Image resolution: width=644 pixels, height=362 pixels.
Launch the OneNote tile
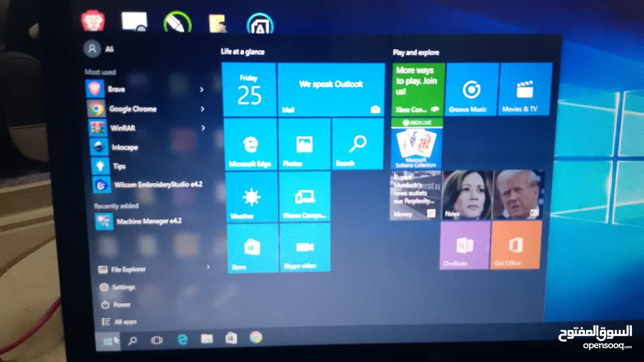pos(465,245)
